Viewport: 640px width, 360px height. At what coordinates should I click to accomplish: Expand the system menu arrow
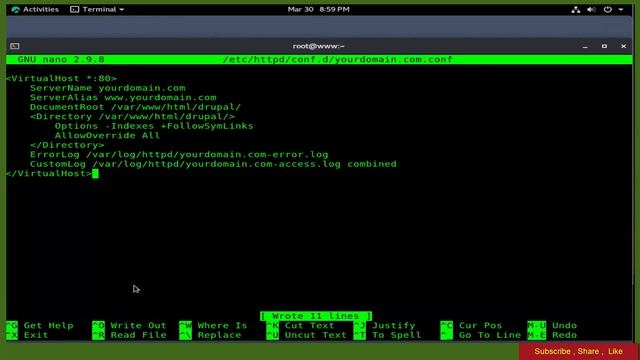(621, 9)
